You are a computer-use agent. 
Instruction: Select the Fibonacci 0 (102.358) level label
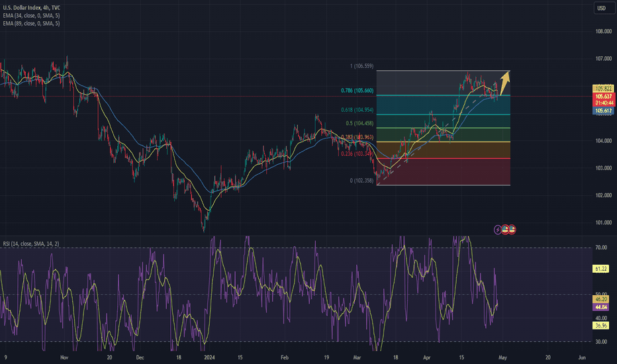coord(361,181)
